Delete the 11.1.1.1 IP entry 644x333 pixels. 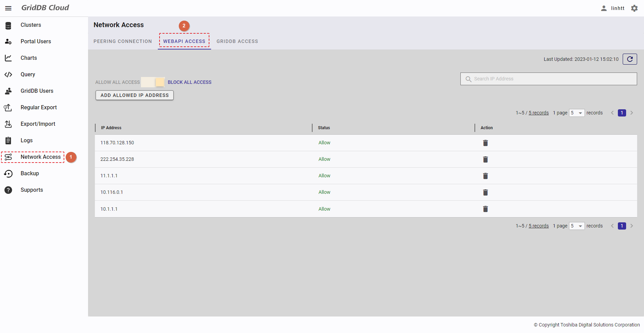pos(485,176)
